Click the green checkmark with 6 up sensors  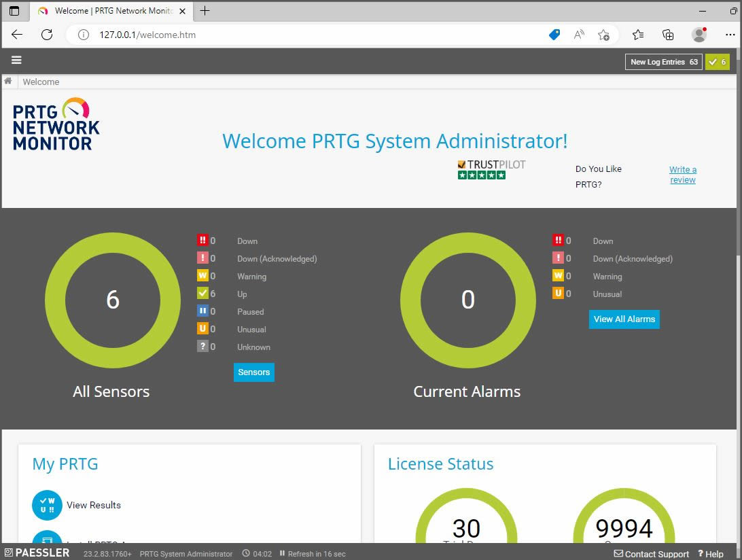(x=717, y=61)
